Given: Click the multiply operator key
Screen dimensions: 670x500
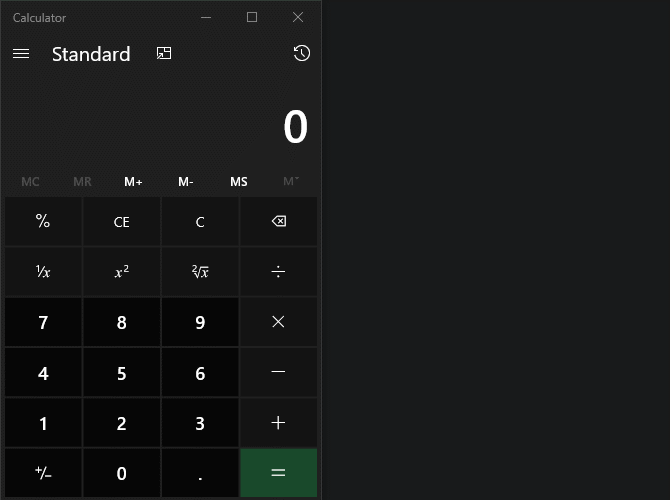Looking at the screenshot, I should [278, 322].
